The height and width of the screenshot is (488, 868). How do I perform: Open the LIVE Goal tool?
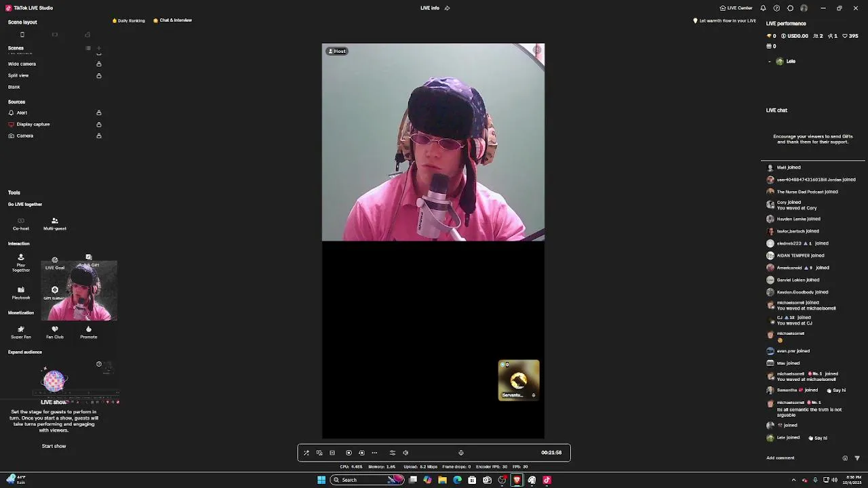(x=55, y=263)
